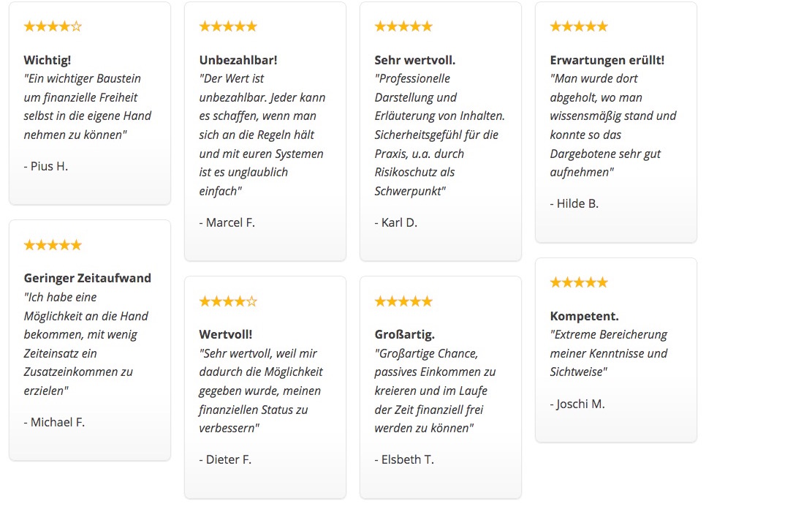Select author Karl D.
The width and height of the screenshot is (812, 531).
pyautogui.click(x=395, y=223)
